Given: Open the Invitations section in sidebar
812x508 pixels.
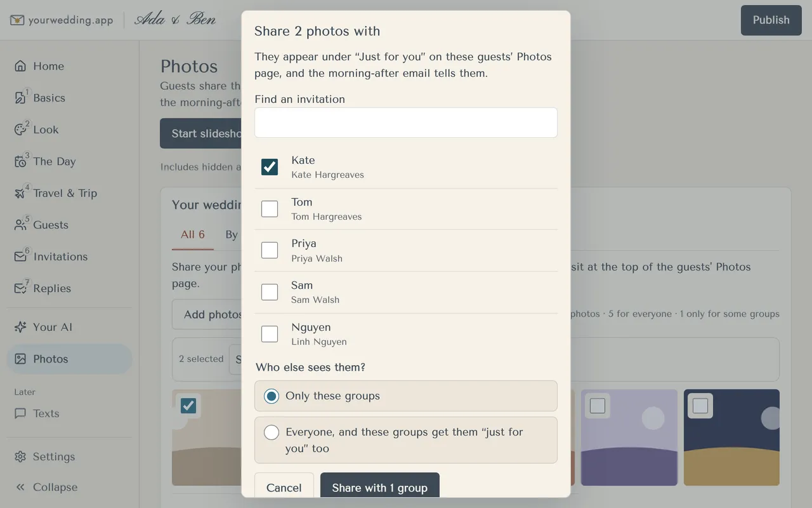Looking at the screenshot, I should click(x=70, y=257).
